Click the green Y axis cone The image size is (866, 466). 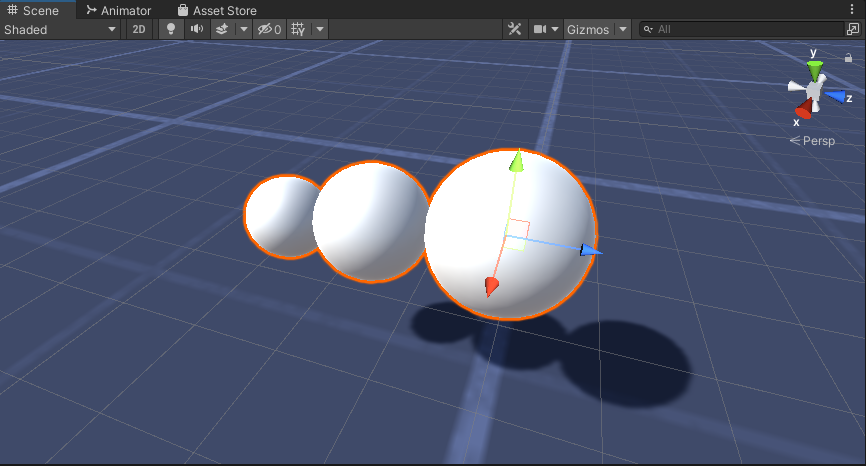(815, 70)
